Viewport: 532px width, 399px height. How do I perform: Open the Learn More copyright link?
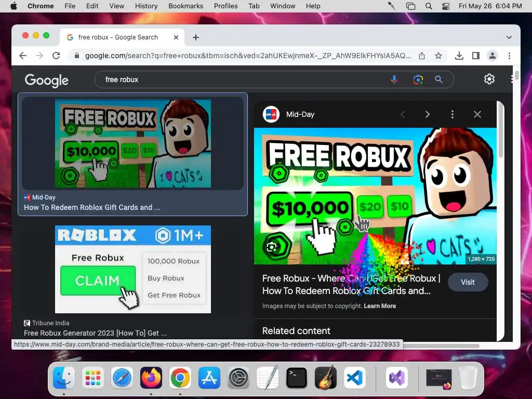point(380,305)
